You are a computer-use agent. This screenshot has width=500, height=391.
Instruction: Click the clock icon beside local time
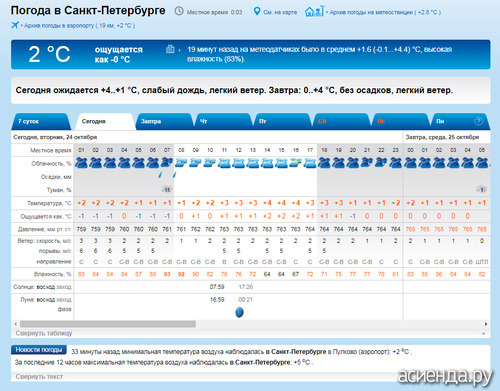click(179, 11)
